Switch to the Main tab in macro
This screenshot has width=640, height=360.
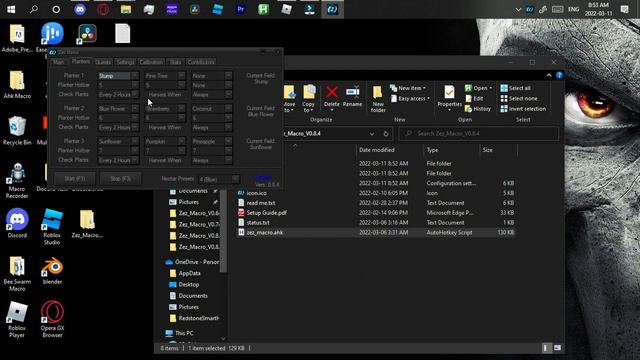tap(59, 62)
